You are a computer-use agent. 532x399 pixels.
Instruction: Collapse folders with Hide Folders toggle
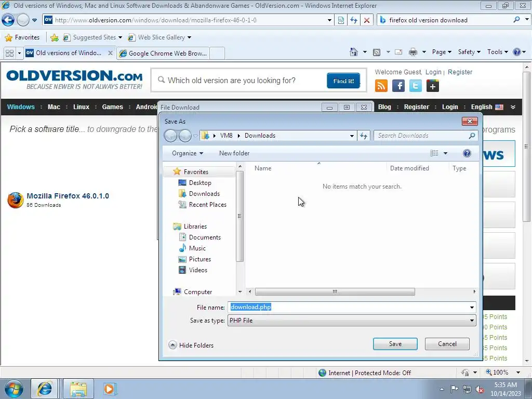click(191, 345)
